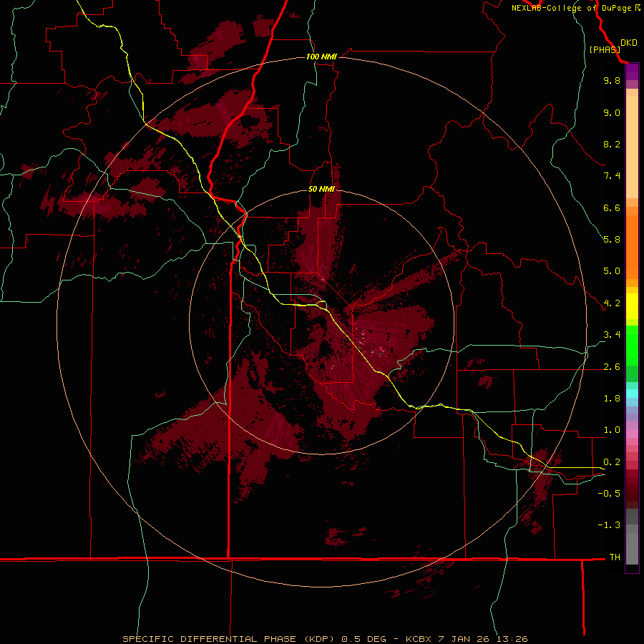This screenshot has width=644, height=644.
Task: Click the 9.0 scale value
Action: [x=612, y=112]
